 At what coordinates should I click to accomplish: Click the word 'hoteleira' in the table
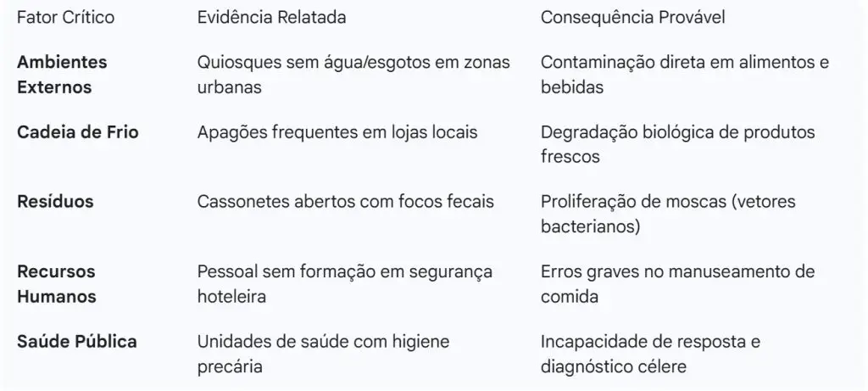coord(230,297)
